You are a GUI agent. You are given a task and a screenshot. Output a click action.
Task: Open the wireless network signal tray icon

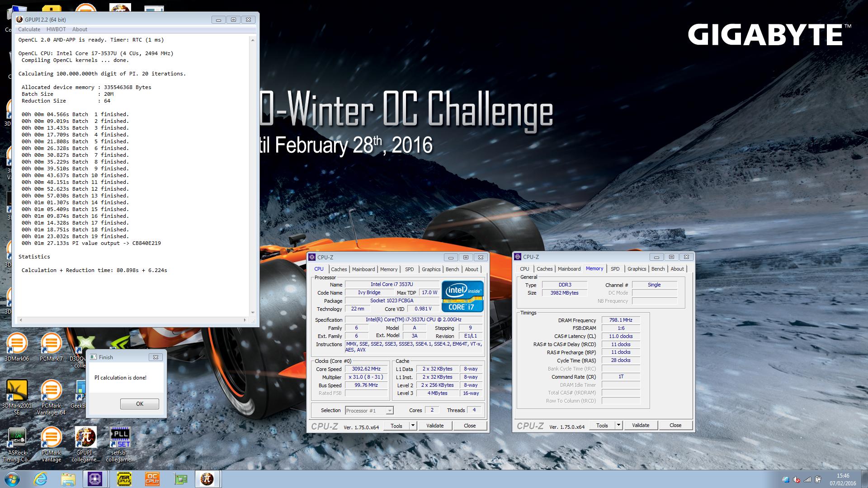tap(807, 479)
